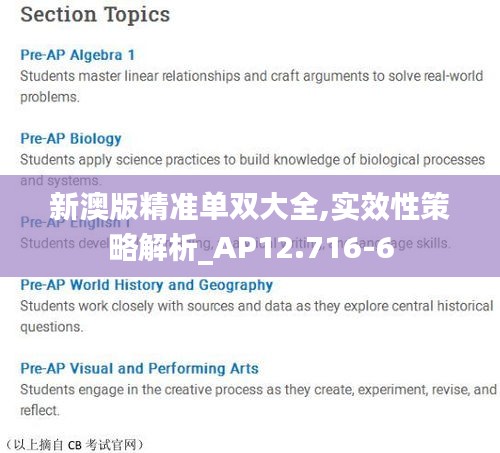500x453 pixels.
Task: Open Pre-AP Visual and Performing Arts link
Action: pyautogui.click(x=139, y=368)
